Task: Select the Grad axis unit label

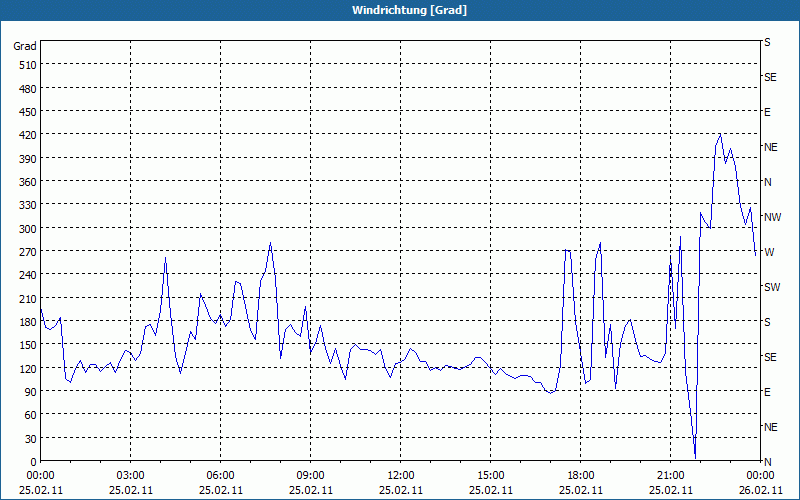Action: coord(24,46)
